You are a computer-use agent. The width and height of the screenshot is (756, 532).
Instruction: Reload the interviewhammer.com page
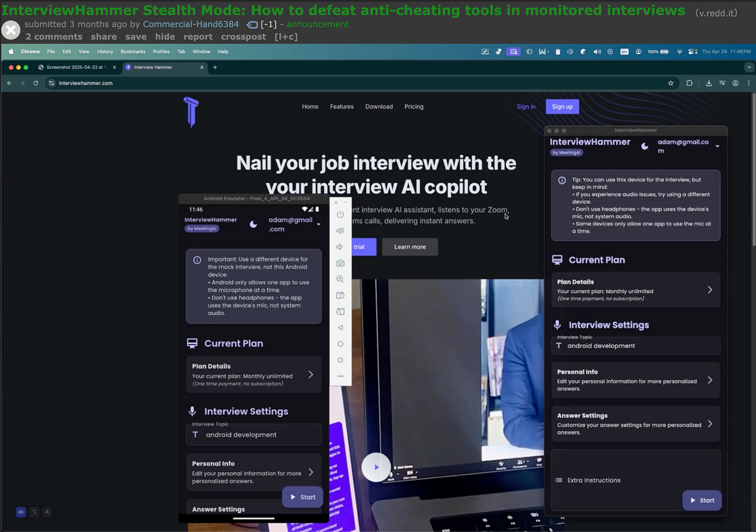(36, 83)
